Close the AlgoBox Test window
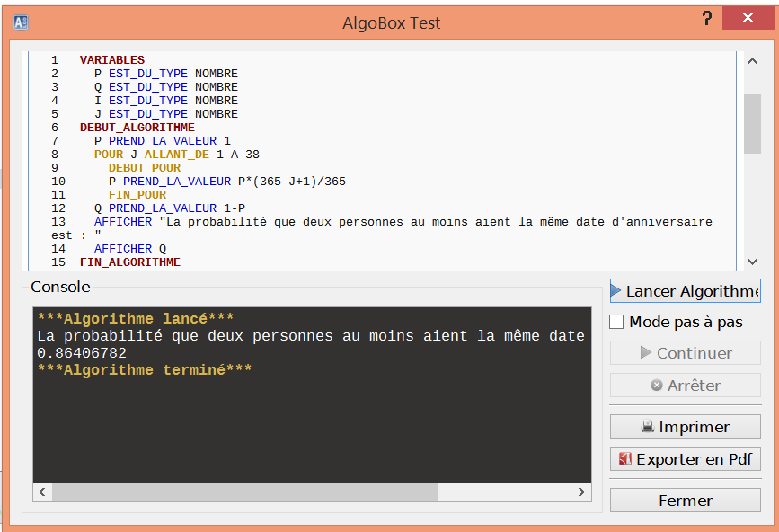This screenshot has width=779, height=532. [748, 19]
